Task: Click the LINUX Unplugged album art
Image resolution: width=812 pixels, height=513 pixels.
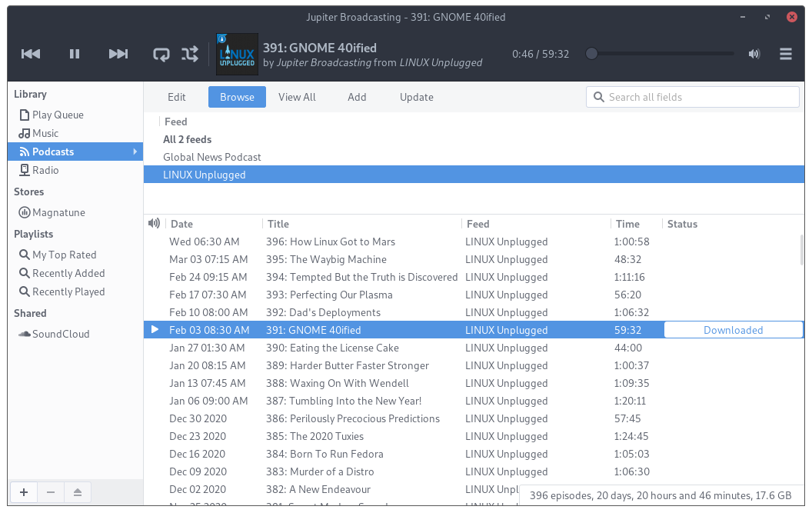Action: [x=237, y=54]
